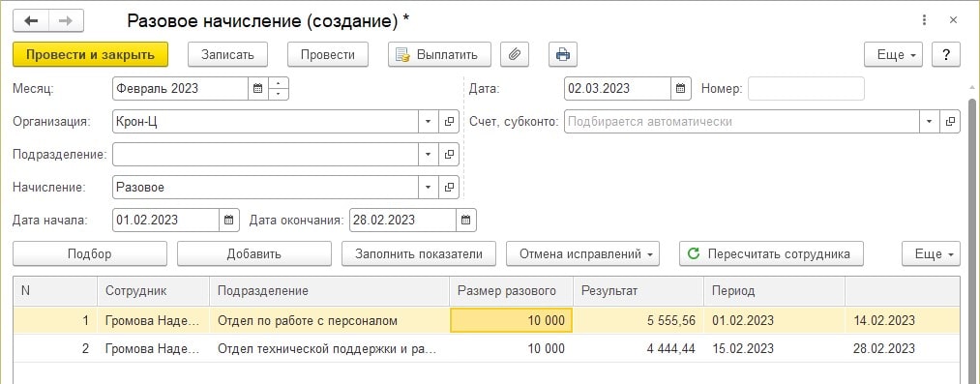Click the Период column header

(774, 291)
